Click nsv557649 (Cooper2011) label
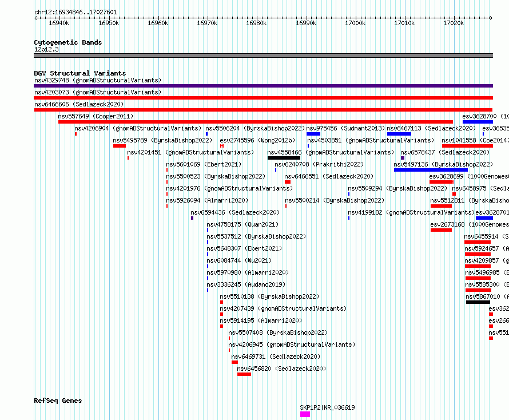Image resolution: width=509 pixels, height=420 pixels. 96,116
